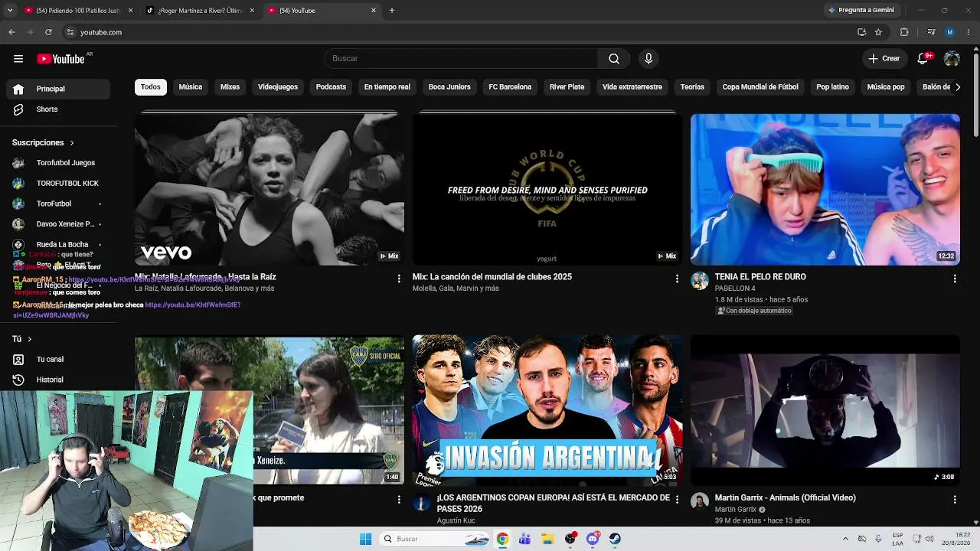Open the YouTube hamburger guide menu
This screenshot has height=551, width=980.
18,59
